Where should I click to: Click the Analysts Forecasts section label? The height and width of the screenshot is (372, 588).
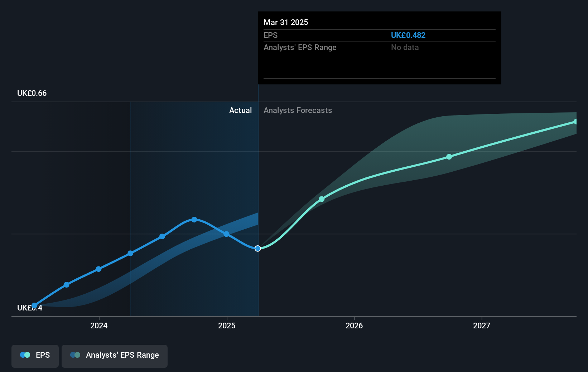(298, 111)
